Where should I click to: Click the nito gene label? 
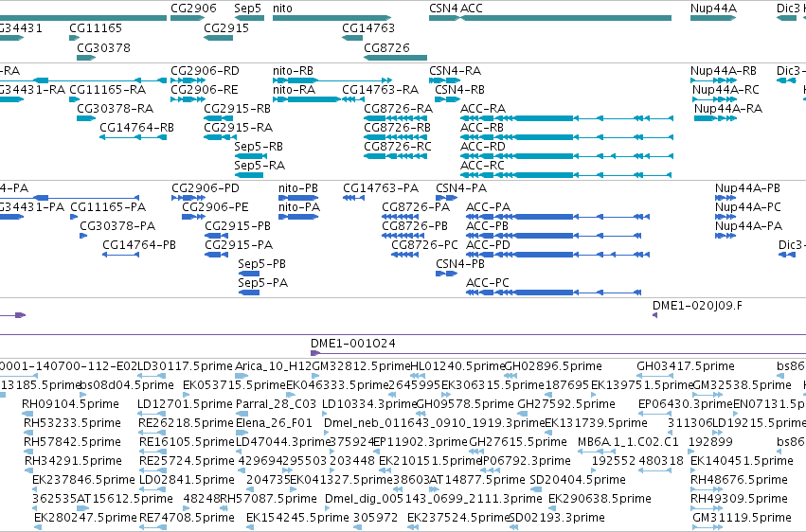tap(282, 9)
